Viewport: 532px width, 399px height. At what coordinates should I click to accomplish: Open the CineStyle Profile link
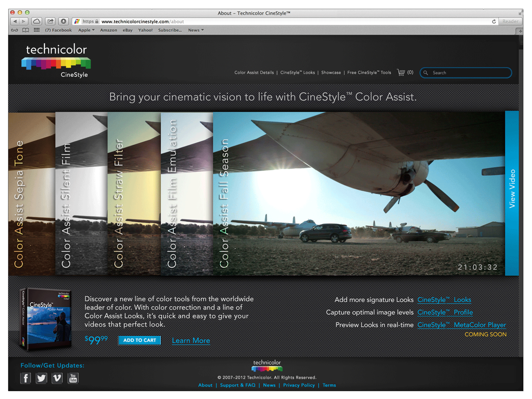point(445,312)
